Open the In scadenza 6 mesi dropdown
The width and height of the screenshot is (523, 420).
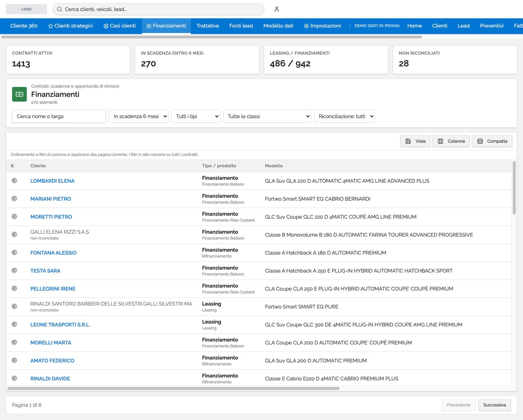pos(139,116)
